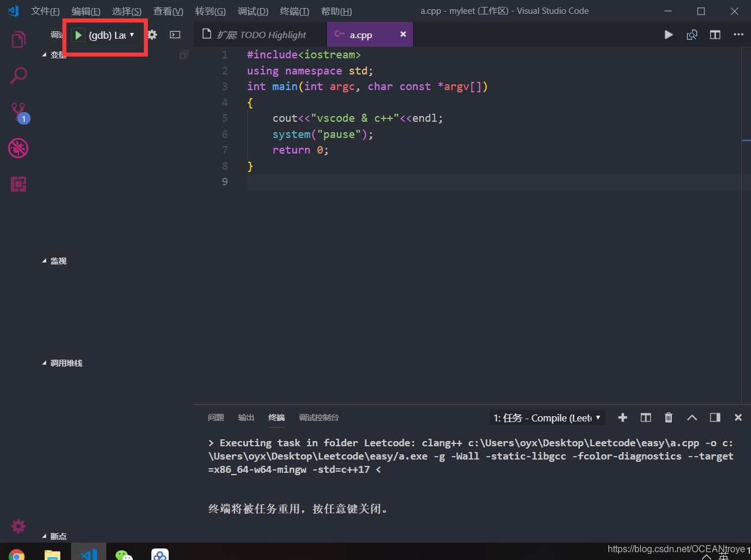Open launch.json with debug gear icon
751x560 pixels.
click(x=153, y=35)
